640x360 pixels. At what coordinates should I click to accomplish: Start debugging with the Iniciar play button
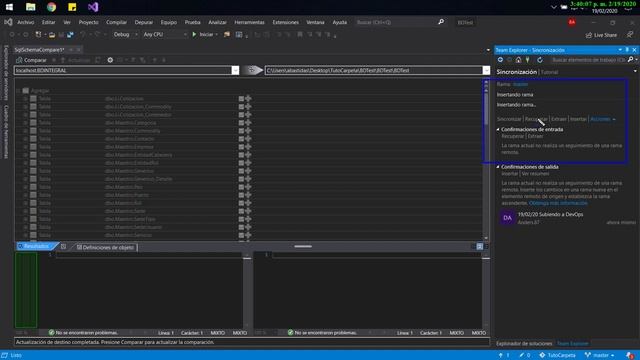click(204, 35)
